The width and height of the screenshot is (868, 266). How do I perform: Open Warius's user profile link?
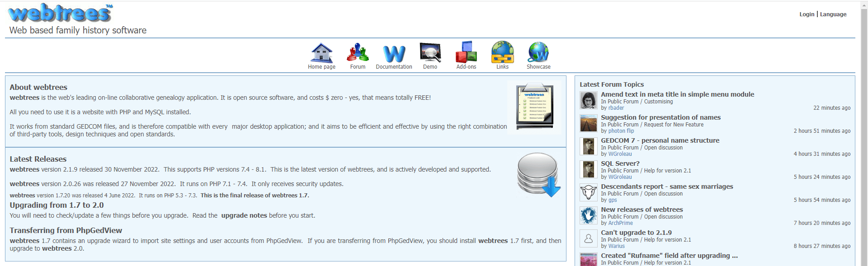(x=617, y=246)
